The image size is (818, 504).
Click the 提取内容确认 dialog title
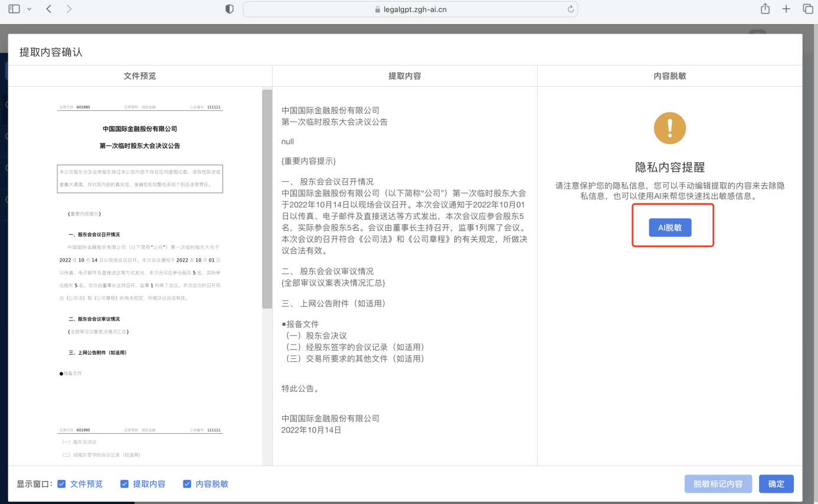[x=51, y=52]
